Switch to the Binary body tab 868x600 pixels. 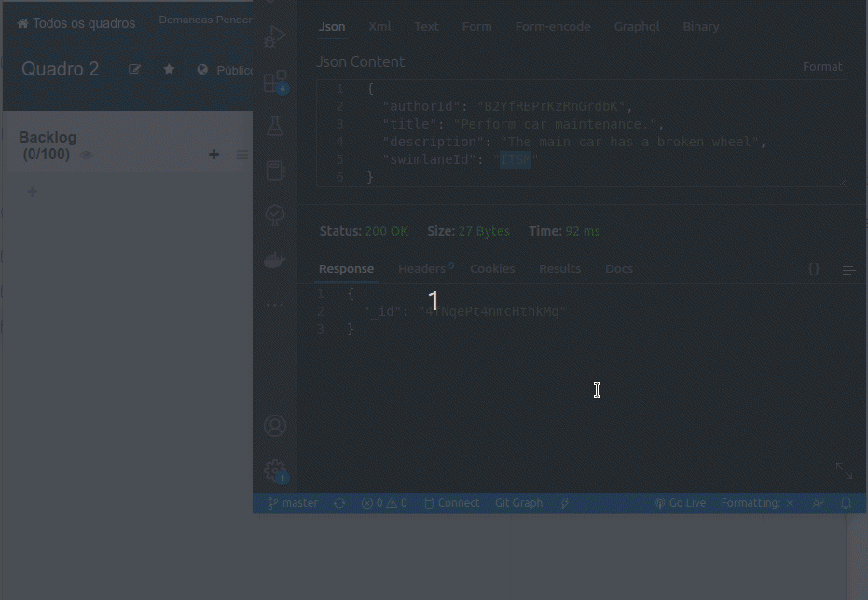pos(701,26)
